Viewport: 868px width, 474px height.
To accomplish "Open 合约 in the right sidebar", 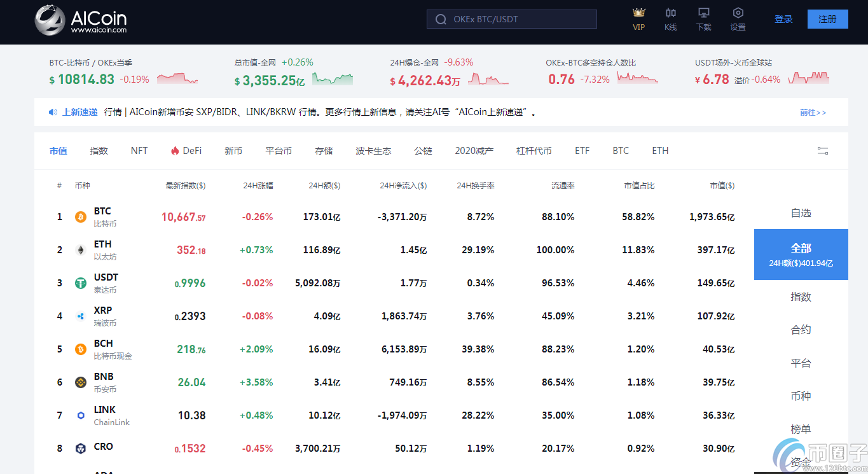I will point(801,330).
